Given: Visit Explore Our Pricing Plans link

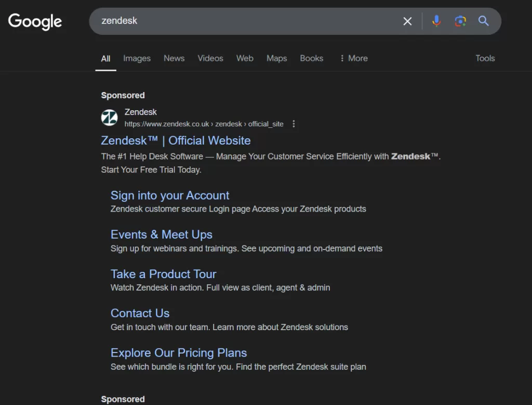Looking at the screenshot, I should (x=179, y=353).
